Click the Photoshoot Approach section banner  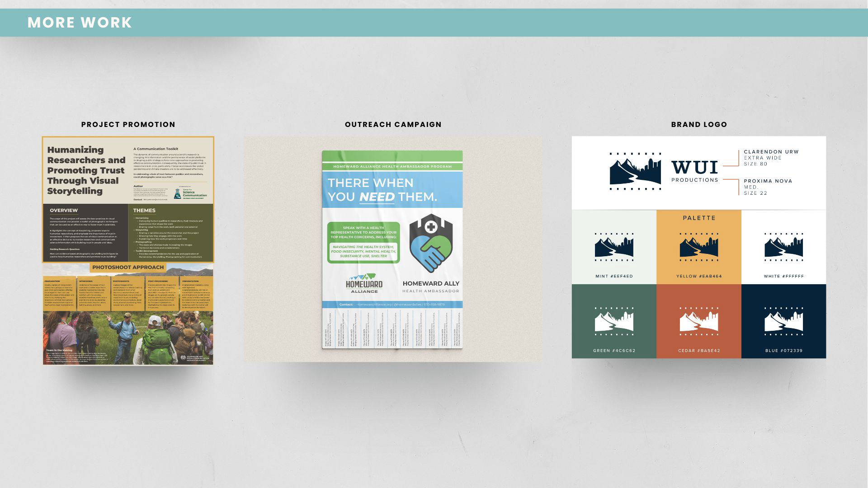coord(128,267)
